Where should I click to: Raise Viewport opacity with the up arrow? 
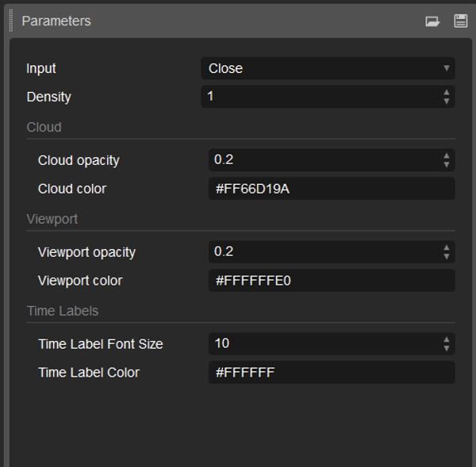click(447, 248)
